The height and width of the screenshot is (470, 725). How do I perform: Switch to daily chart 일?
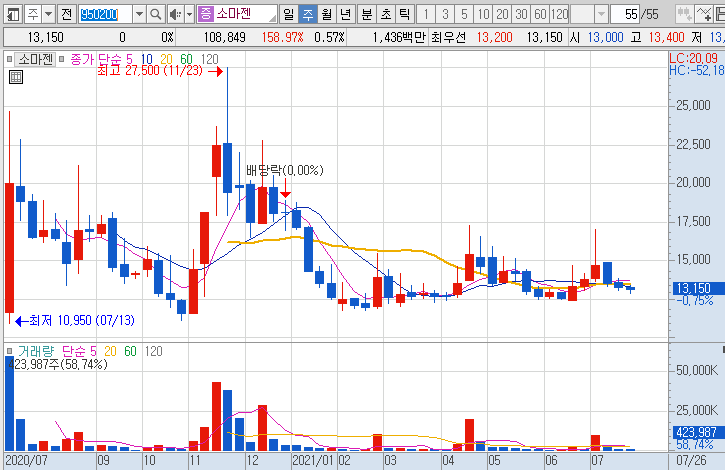click(x=289, y=14)
